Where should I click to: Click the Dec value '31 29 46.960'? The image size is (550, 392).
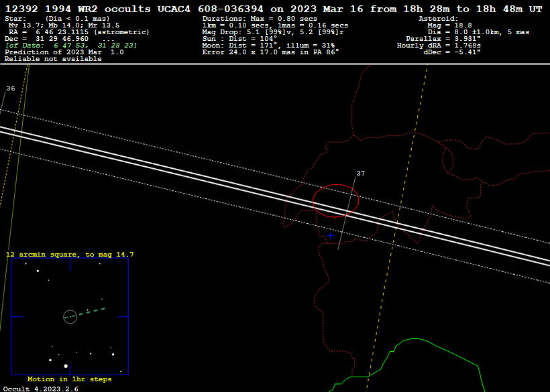[62, 39]
